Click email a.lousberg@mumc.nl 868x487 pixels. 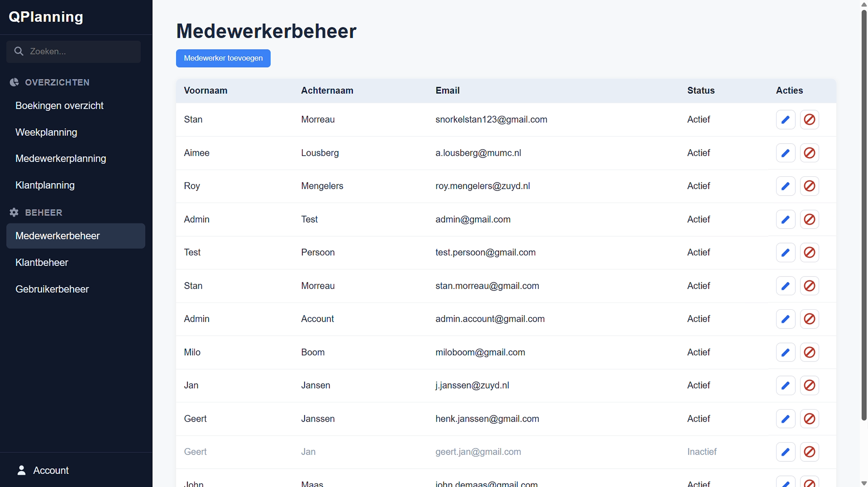478,153
